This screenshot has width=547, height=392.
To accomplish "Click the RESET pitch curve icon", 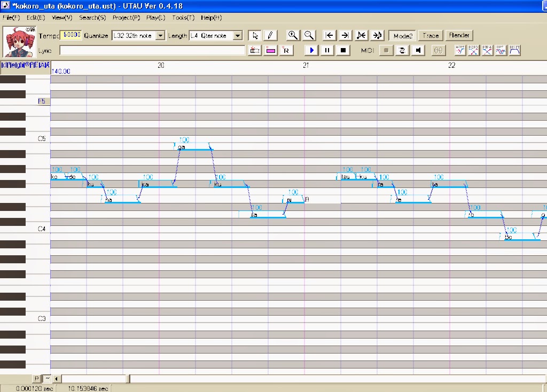I will (513, 50).
